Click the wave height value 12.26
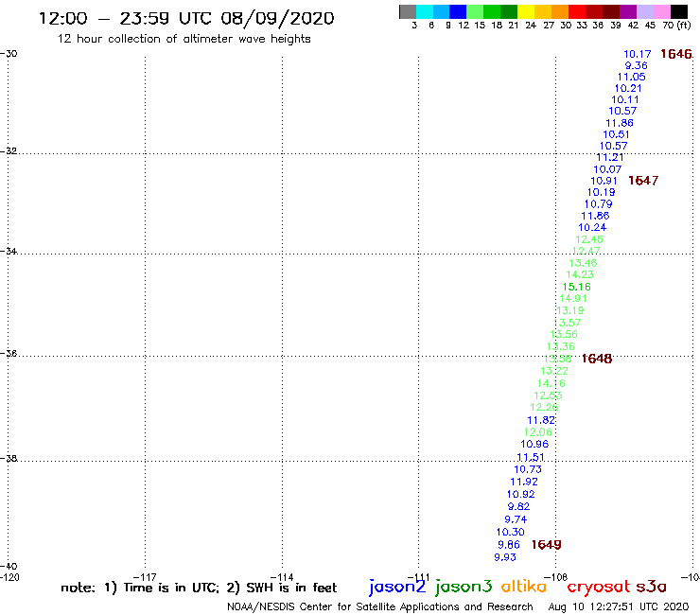This screenshot has height=615, width=700. tap(544, 408)
